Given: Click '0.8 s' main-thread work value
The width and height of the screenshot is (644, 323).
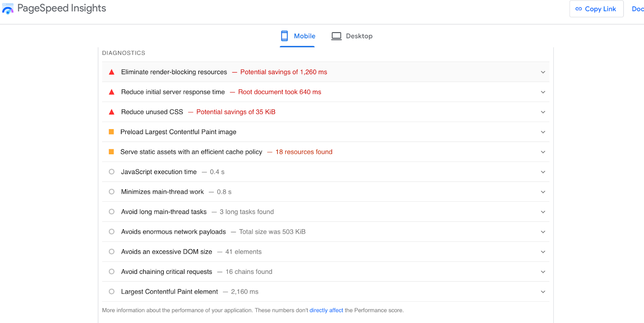Looking at the screenshot, I should point(224,192).
